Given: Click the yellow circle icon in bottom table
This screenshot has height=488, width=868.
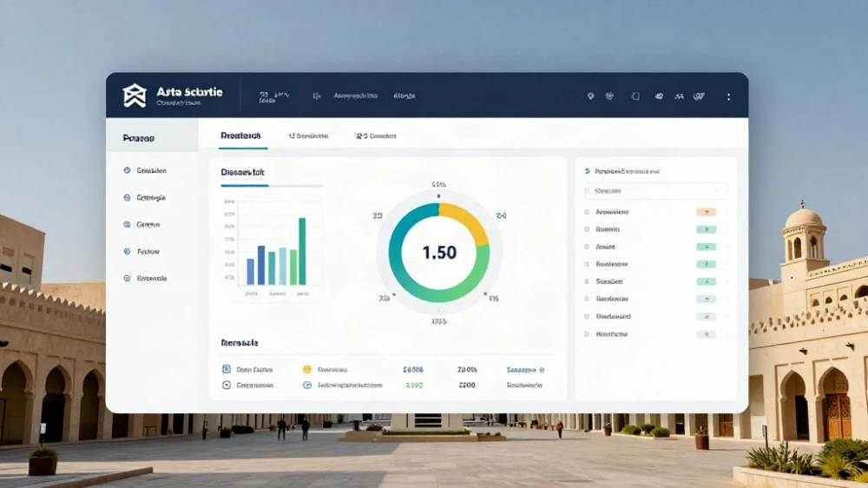Looking at the screenshot, I should pyautogui.click(x=307, y=369).
